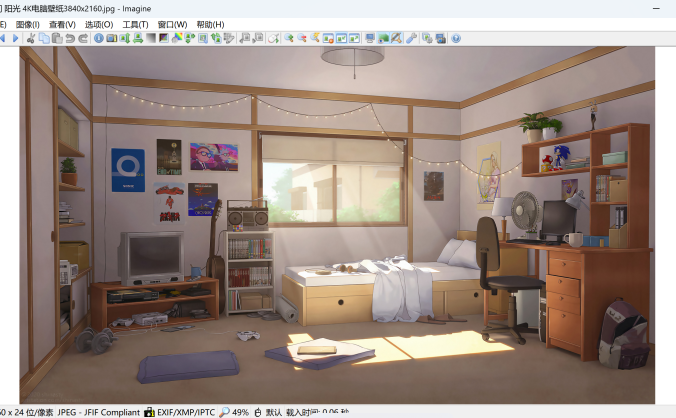Image resolution: width=676 pixels, height=418 pixels.
Task: Click the JPEG - JFIF Compliant status text
Action: point(99,412)
